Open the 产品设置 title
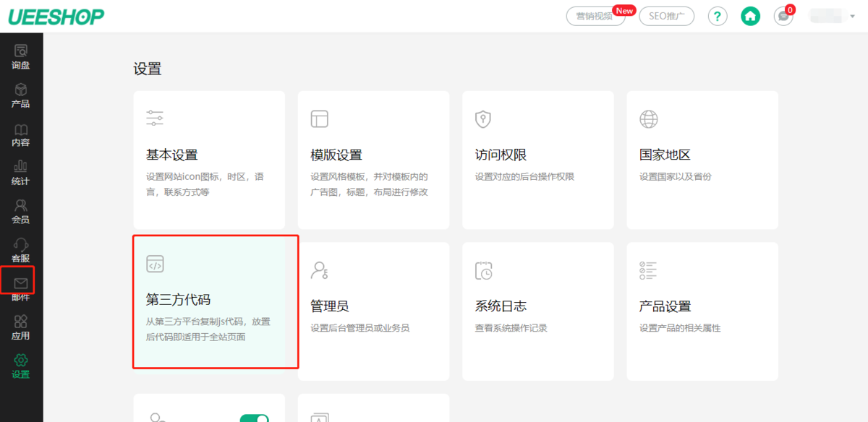Image resolution: width=868 pixels, height=422 pixels. [x=665, y=306]
